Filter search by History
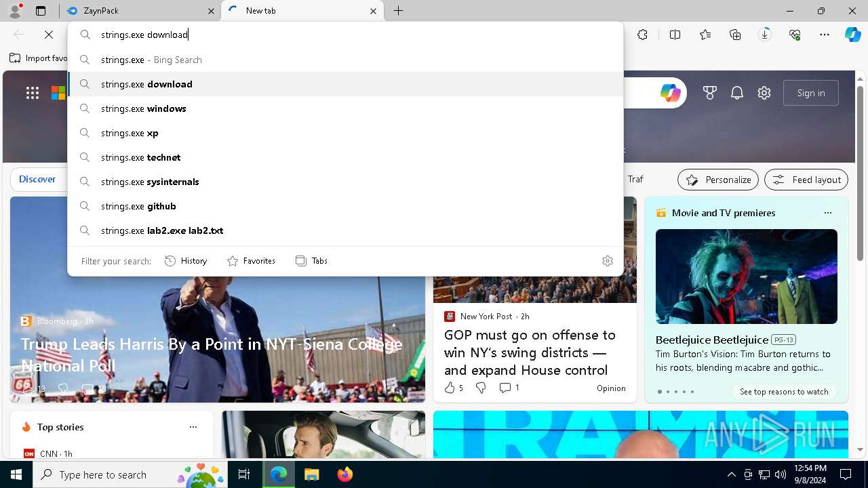 click(x=186, y=261)
